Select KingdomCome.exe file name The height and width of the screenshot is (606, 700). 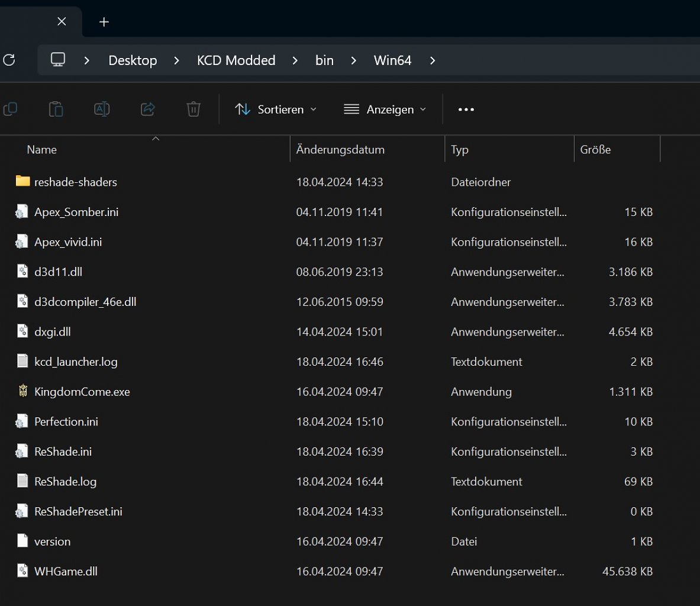pos(82,391)
